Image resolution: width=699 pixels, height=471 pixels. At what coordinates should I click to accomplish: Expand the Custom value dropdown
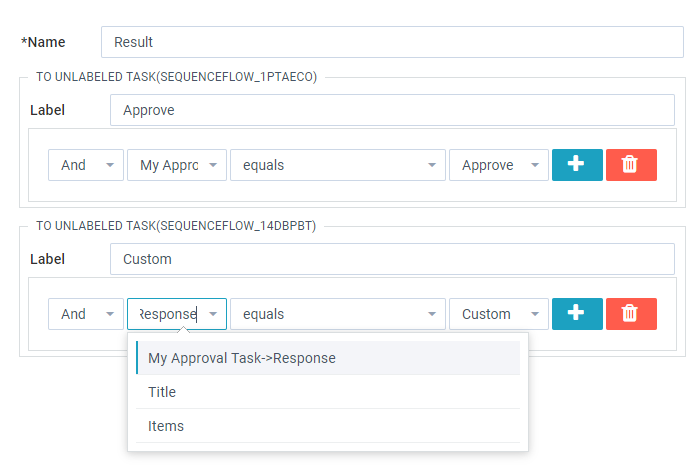coord(498,314)
